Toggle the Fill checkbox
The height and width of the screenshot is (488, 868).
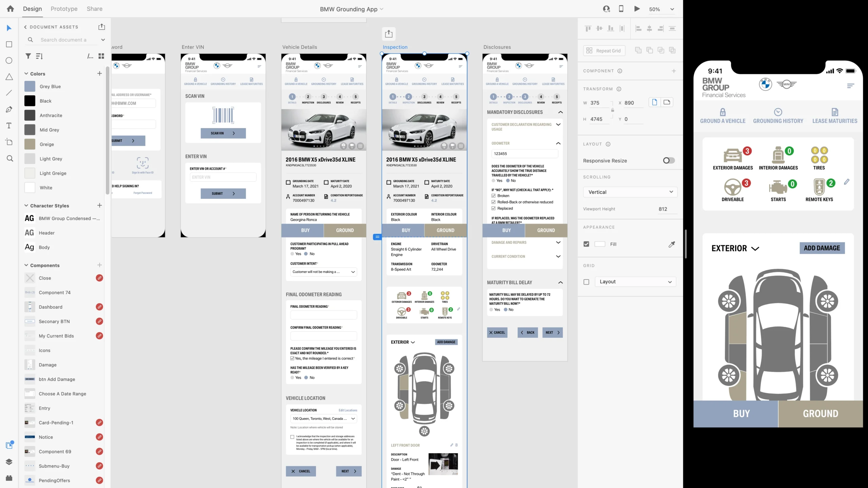click(x=586, y=244)
